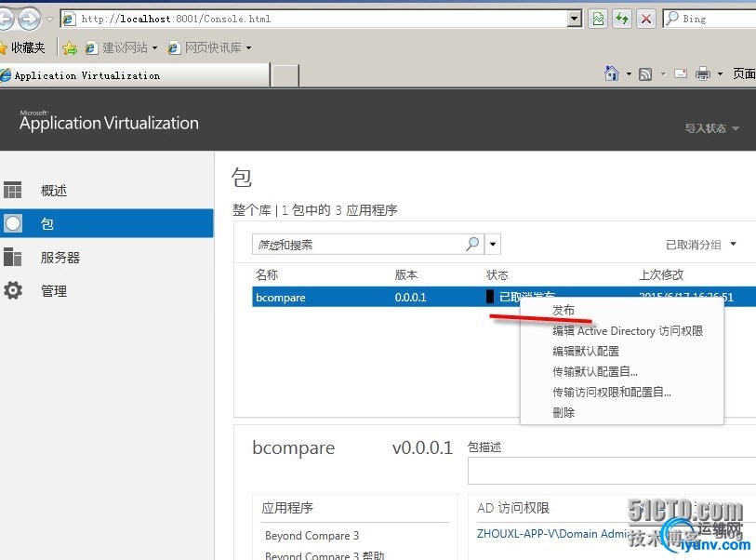
Task: Click the RSS feeds icon
Action: click(645, 74)
